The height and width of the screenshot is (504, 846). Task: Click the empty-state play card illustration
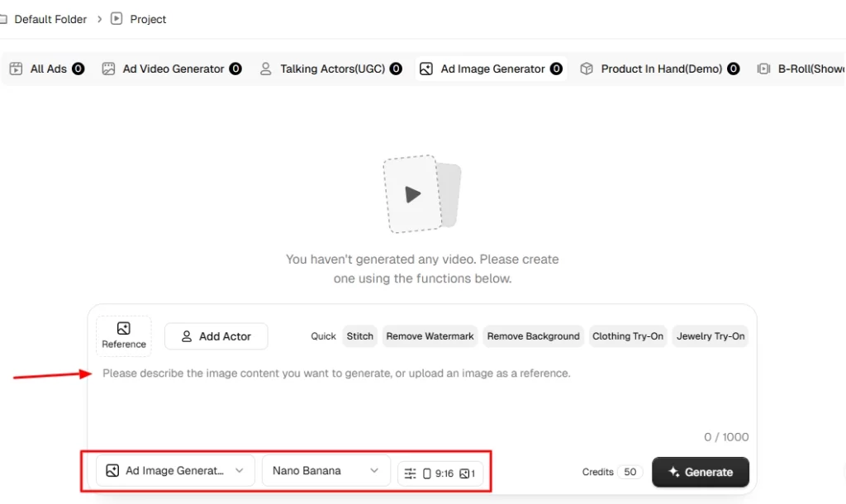click(422, 194)
